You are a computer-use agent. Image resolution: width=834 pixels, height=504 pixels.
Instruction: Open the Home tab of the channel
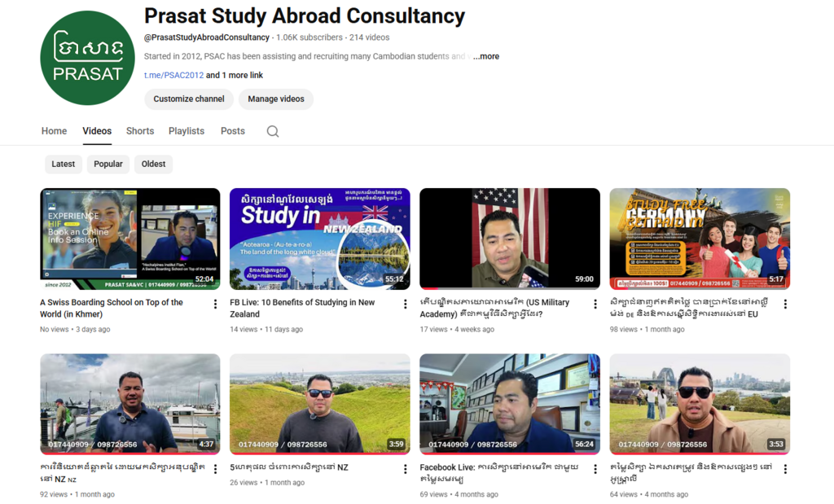pyautogui.click(x=55, y=131)
